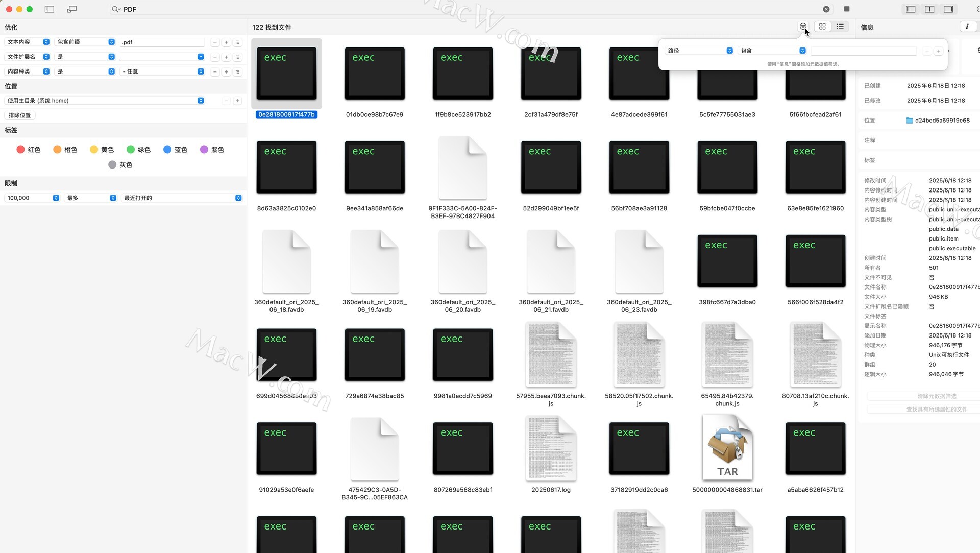Click the window overlay icon next to sidebar toggle
Viewport: 980px width, 553px height.
[x=72, y=9]
